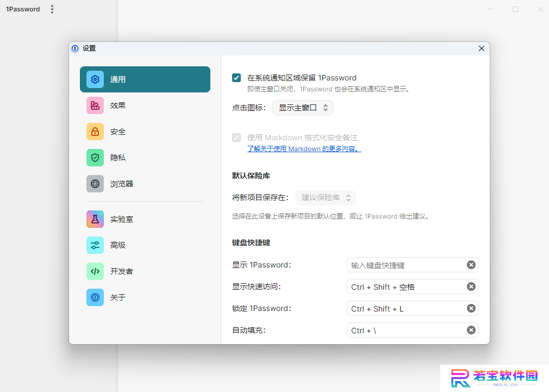
Task: Click the 效果 appearance icon
Action: point(95,105)
